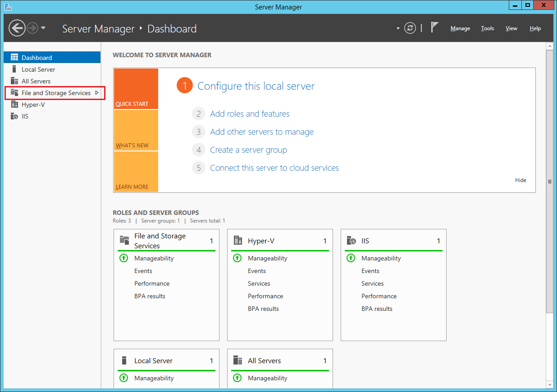
Task: Select the WHAT'S NEW tile
Action: click(x=136, y=130)
